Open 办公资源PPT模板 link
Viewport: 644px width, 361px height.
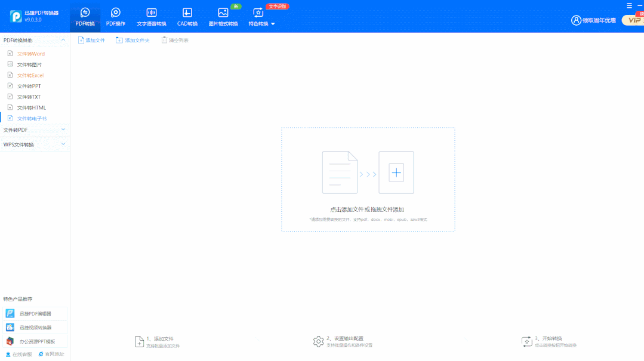[35, 341]
